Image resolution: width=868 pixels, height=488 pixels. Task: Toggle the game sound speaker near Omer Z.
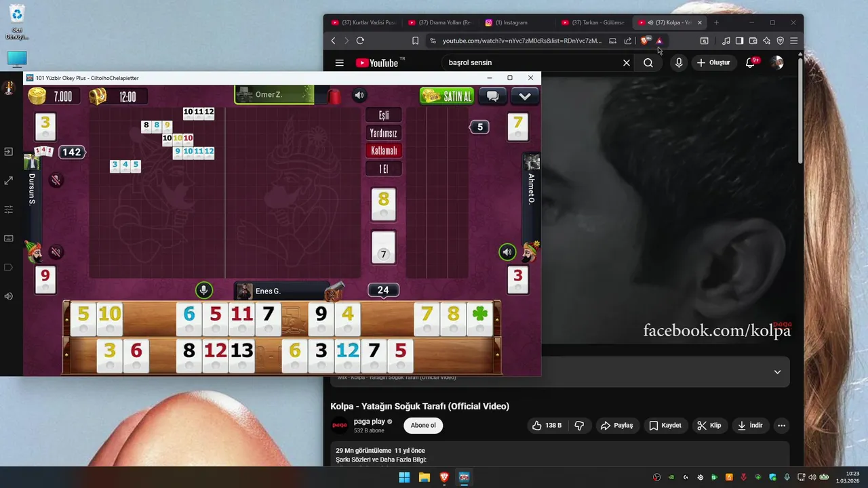pyautogui.click(x=359, y=96)
